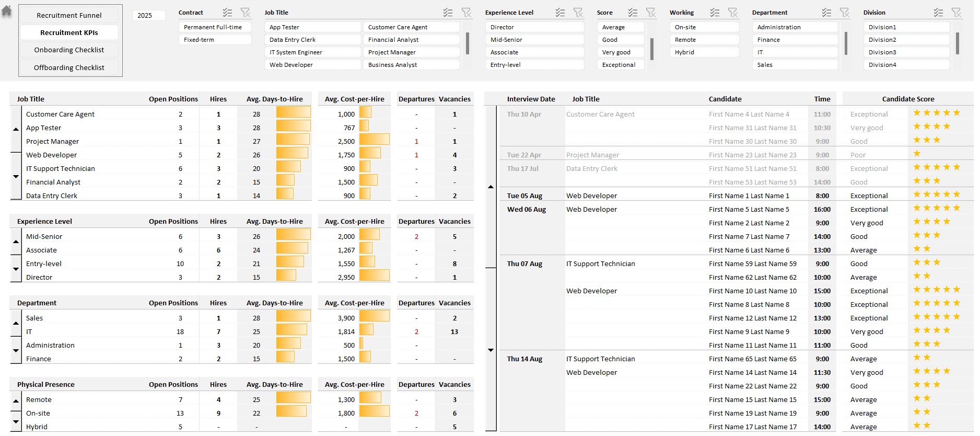Enable multi-select on the Division slicer
The height and width of the screenshot is (436, 980).
pos(938,13)
